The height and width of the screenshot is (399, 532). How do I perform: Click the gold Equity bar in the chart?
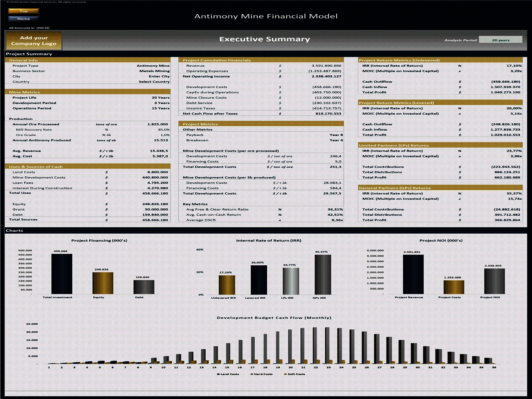[x=103, y=283]
